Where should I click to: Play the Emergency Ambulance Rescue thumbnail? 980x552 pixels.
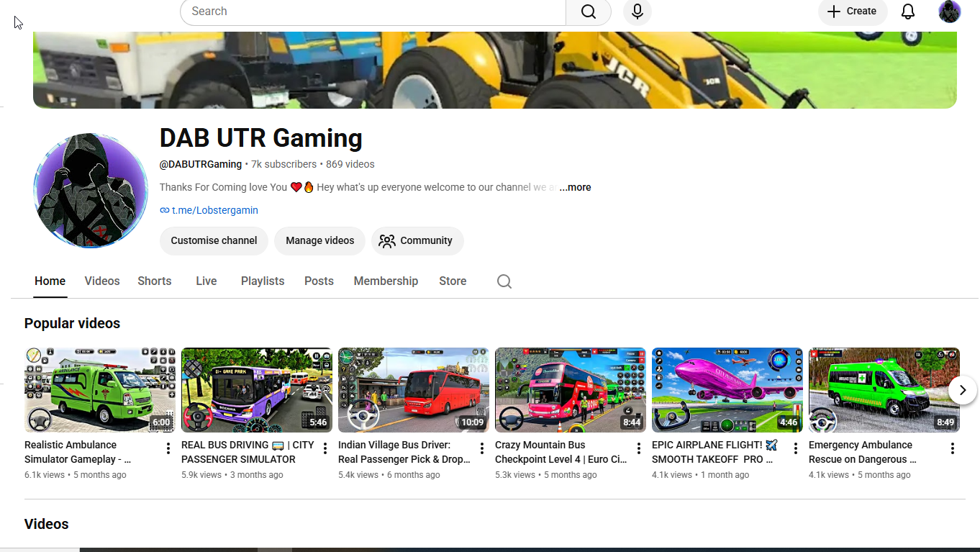pos(884,390)
